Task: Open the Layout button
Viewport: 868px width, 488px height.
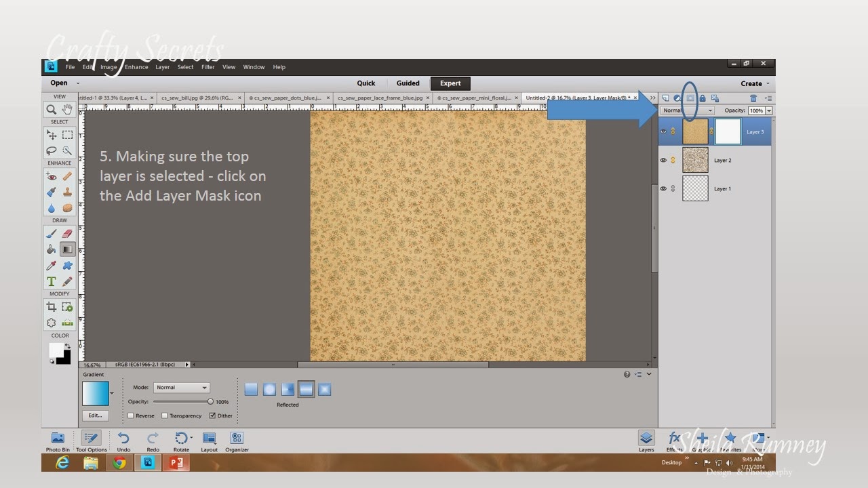Action: (210, 441)
